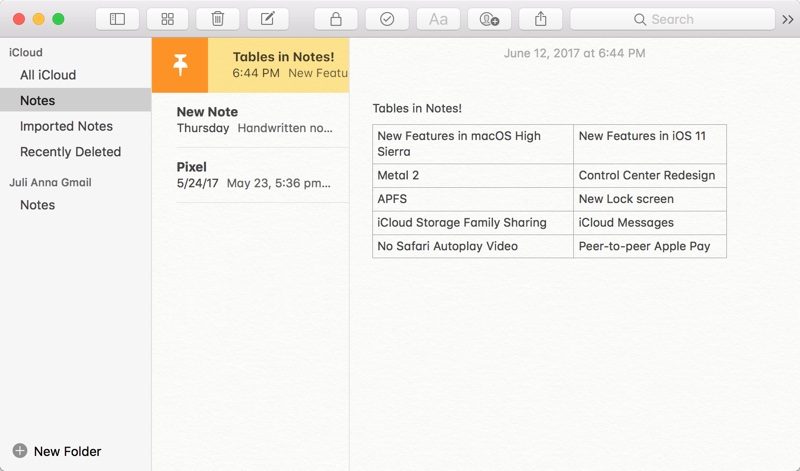Add people to this note

tap(489, 19)
